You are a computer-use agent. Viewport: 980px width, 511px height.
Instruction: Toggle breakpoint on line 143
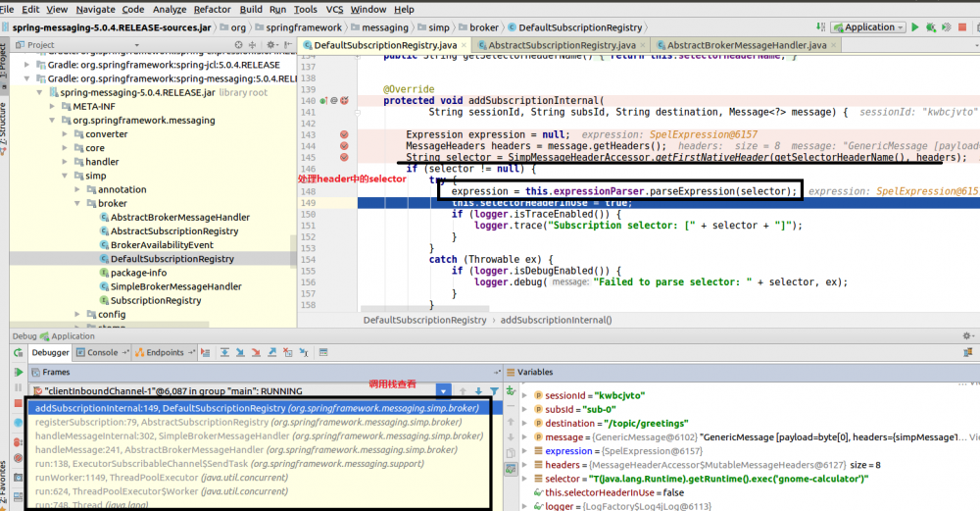344,134
